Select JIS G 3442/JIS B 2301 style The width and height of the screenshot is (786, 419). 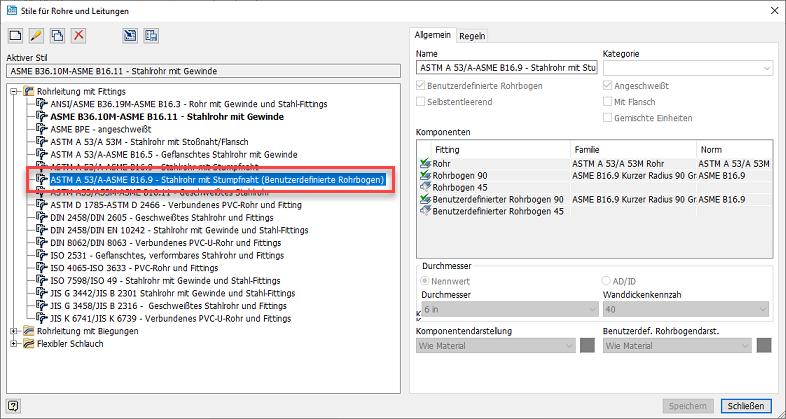point(173,293)
